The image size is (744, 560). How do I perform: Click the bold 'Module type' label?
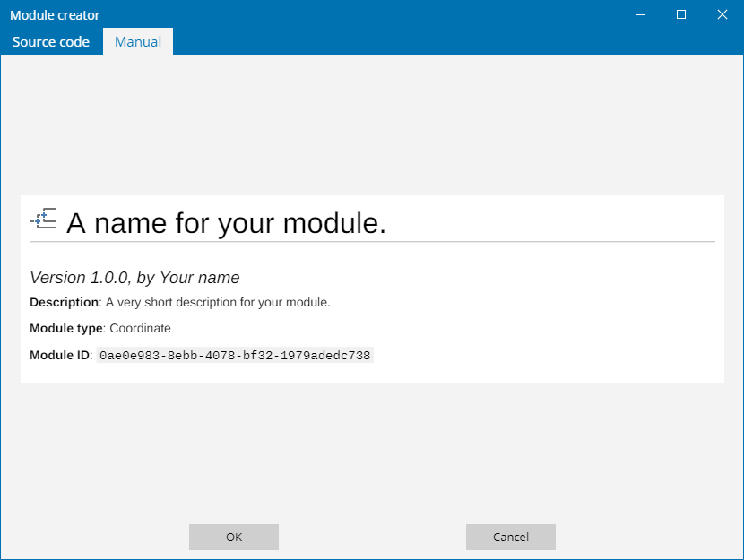click(x=66, y=329)
